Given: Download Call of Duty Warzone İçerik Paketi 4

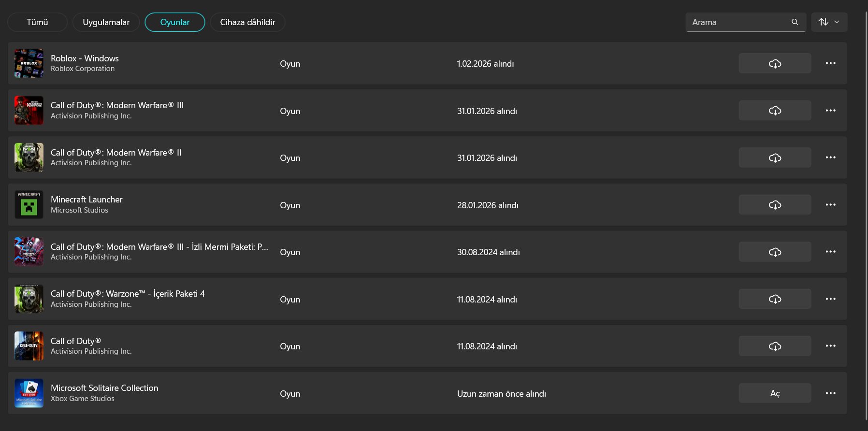Looking at the screenshot, I should [x=775, y=299].
